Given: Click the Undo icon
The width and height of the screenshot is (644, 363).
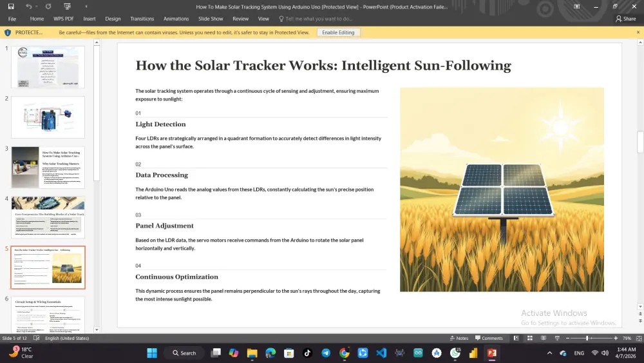Looking at the screenshot, I should pos(28,6).
